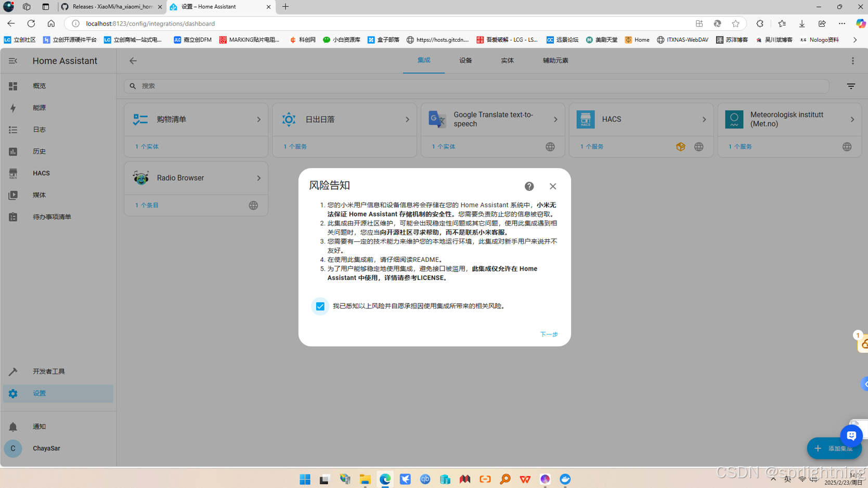Open the three-dot overflow menu in header
Viewport: 868px width, 488px height.
[853, 61]
